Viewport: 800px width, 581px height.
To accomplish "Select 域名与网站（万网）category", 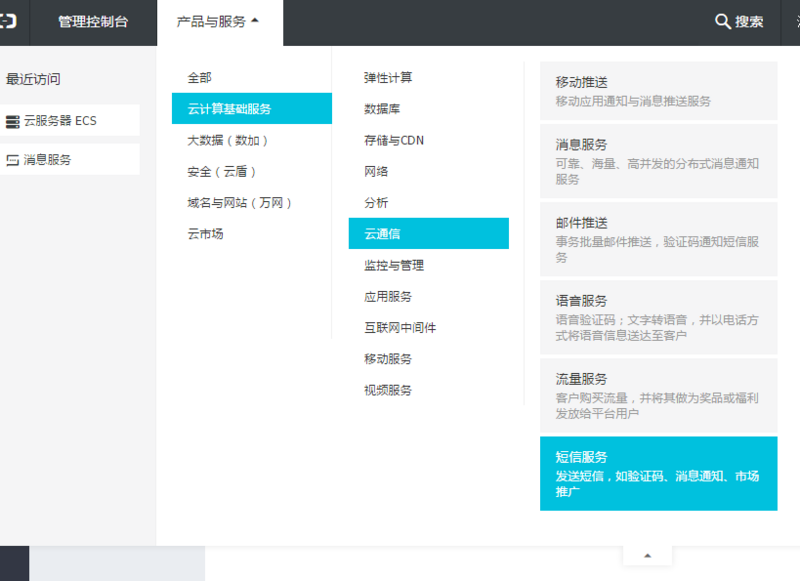I will (x=252, y=203).
